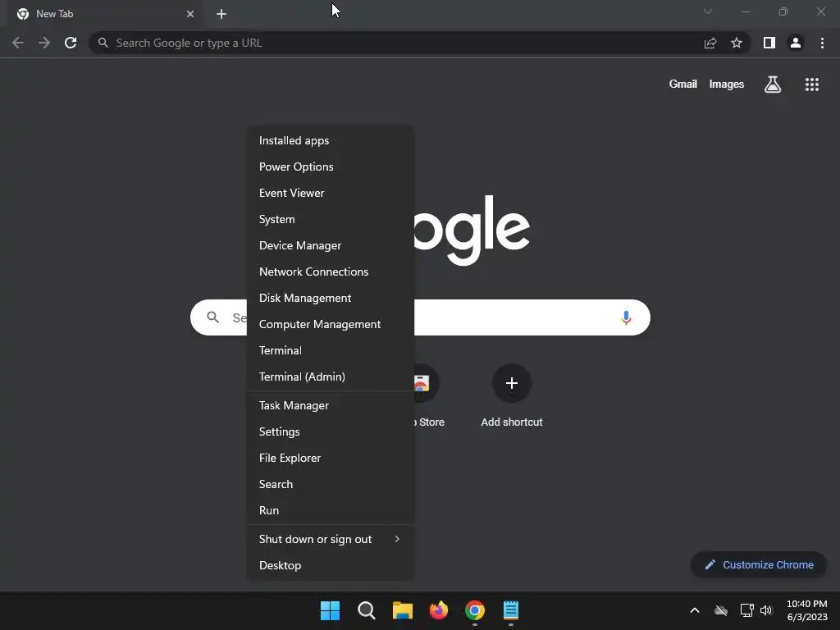Click the Chrome back arrow

coord(18,43)
